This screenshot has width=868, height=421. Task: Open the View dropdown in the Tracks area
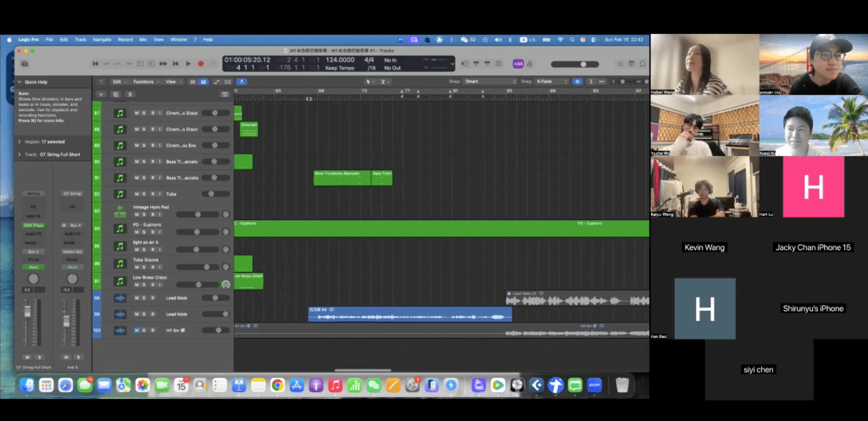pyautogui.click(x=173, y=82)
